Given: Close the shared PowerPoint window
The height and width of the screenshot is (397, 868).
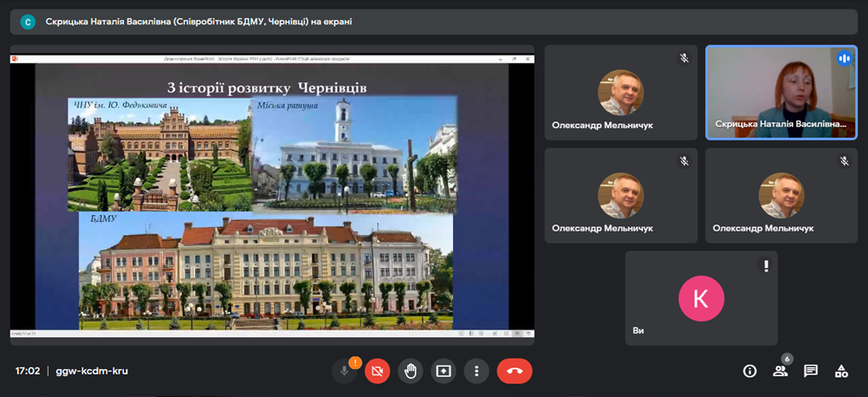Looking at the screenshot, I should click(x=528, y=58).
